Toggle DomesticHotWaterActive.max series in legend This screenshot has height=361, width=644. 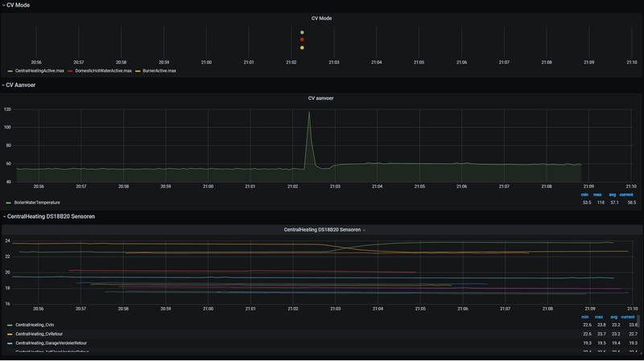(x=103, y=71)
